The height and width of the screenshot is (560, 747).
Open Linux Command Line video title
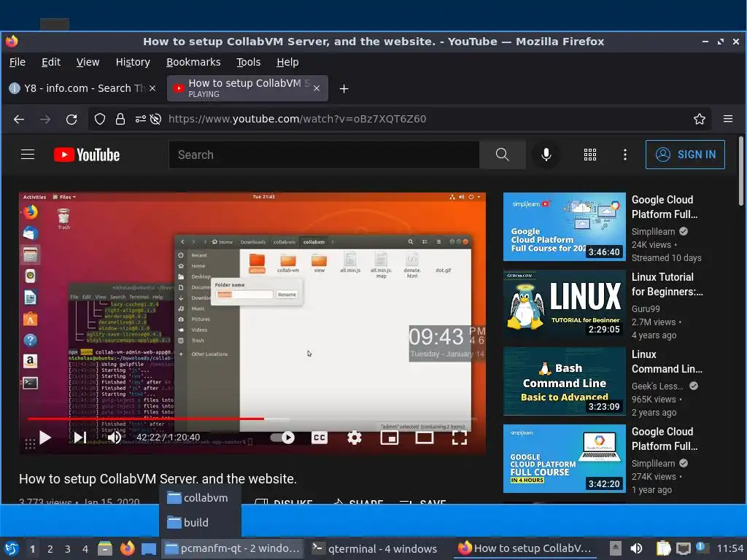click(x=667, y=362)
